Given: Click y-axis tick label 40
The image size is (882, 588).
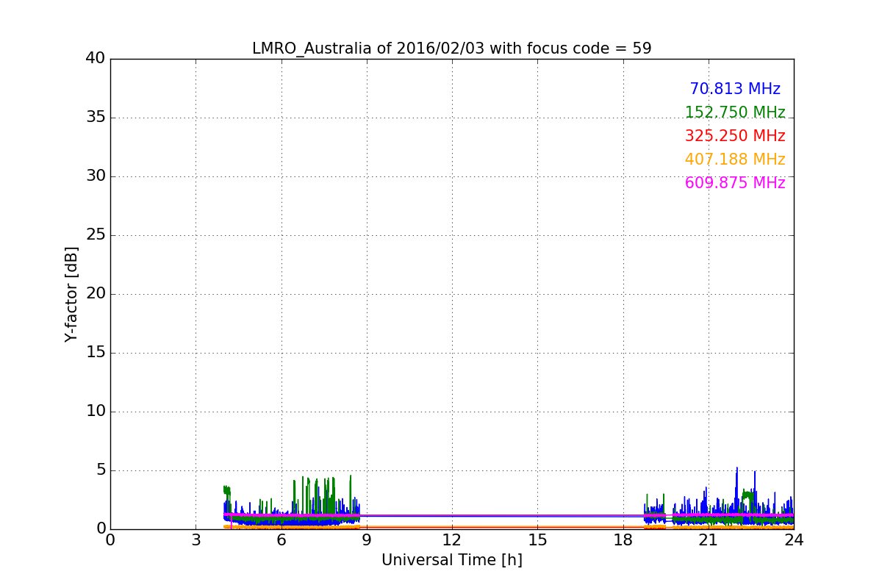Looking at the screenshot, I should click(x=96, y=59).
